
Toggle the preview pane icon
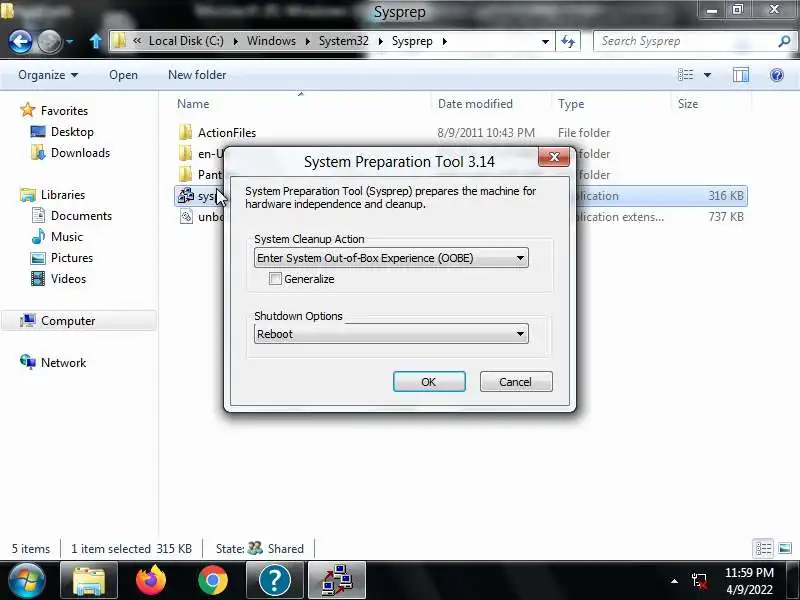point(741,75)
